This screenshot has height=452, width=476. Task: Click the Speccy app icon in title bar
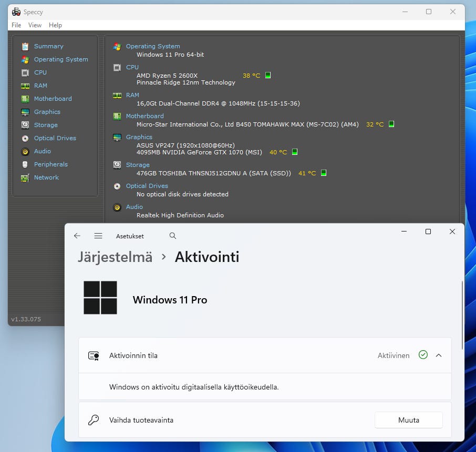(x=16, y=12)
